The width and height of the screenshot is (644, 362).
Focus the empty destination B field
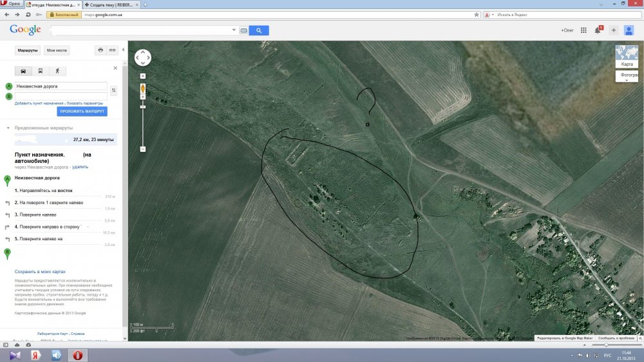click(61, 96)
